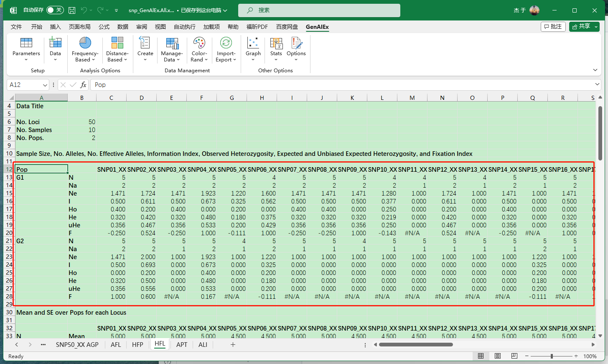Screen dimensions: 608x364
Task: Select column header H
Action: (262, 98)
